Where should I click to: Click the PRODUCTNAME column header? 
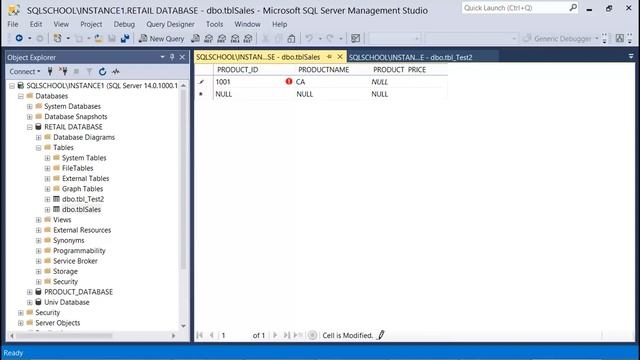pos(324,69)
